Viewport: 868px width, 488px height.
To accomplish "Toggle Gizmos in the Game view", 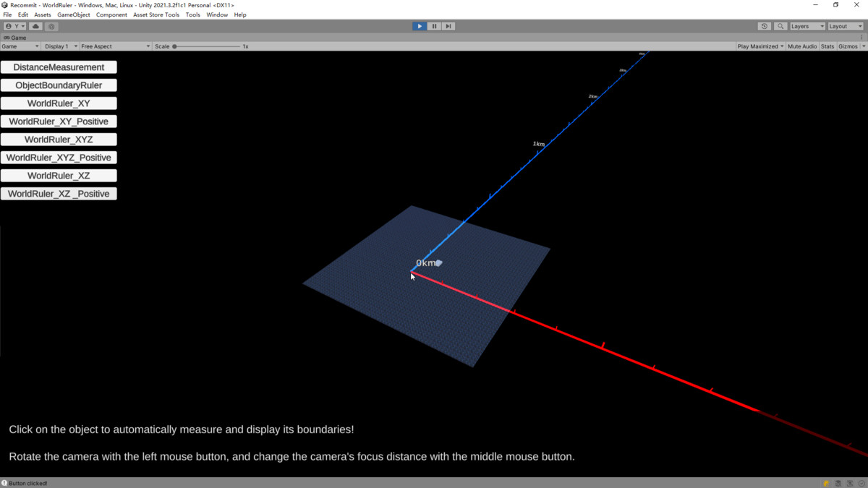I will [848, 46].
